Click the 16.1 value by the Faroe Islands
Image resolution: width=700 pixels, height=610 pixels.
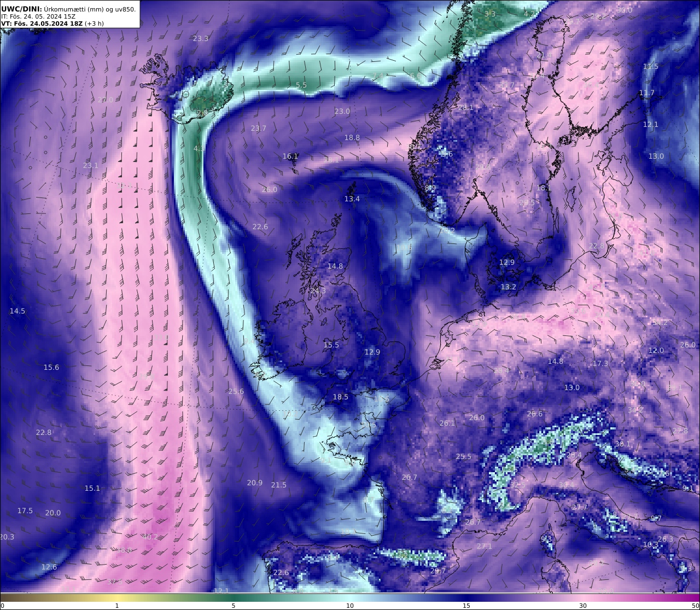(x=290, y=156)
